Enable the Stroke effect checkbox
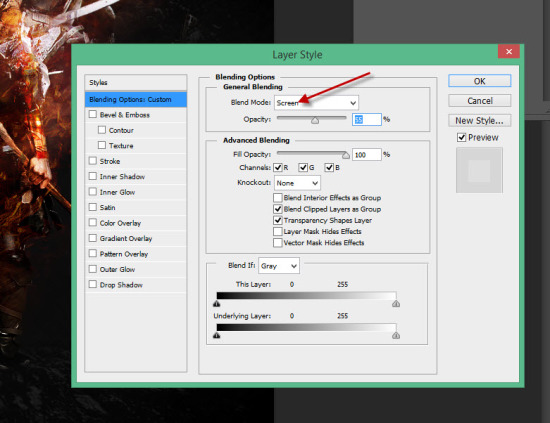Viewport: 550px width, 423px height. coord(93,161)
